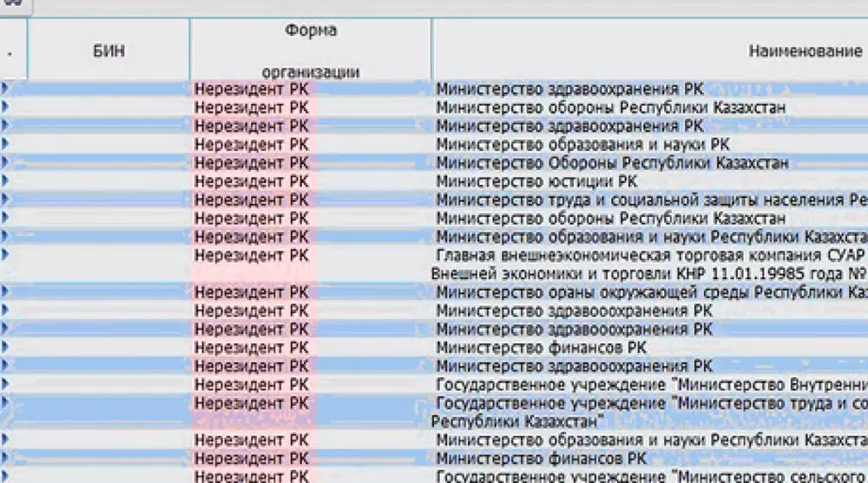Sort by the Форма организации column header
The width and height of the screenshot is (868, 483).
310,51
